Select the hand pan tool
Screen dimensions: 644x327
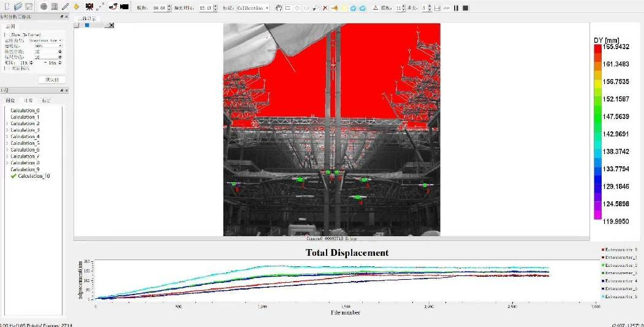coord(279,7)
